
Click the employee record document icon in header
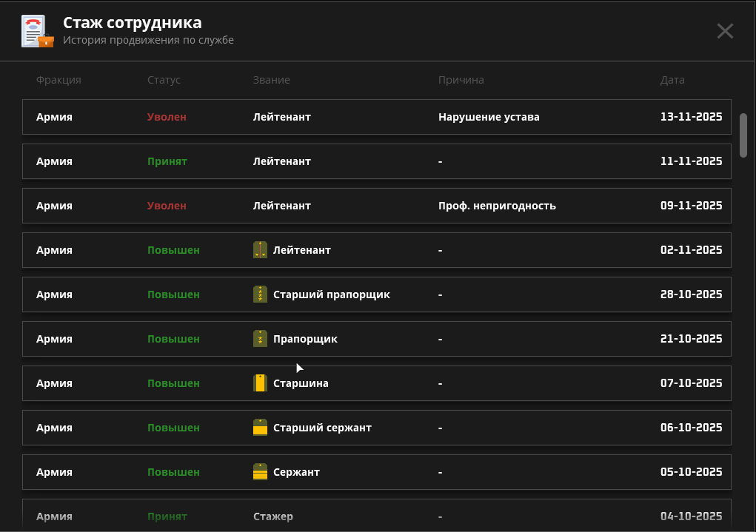pos(37,32)
